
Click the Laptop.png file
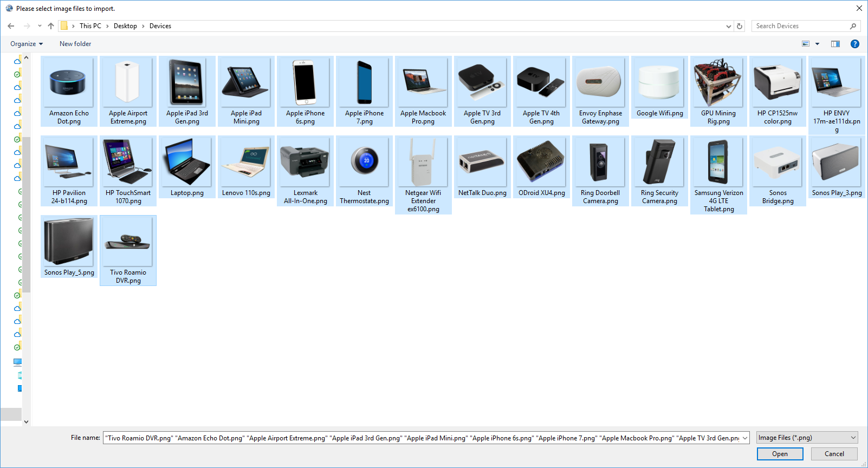pos(187,167)
